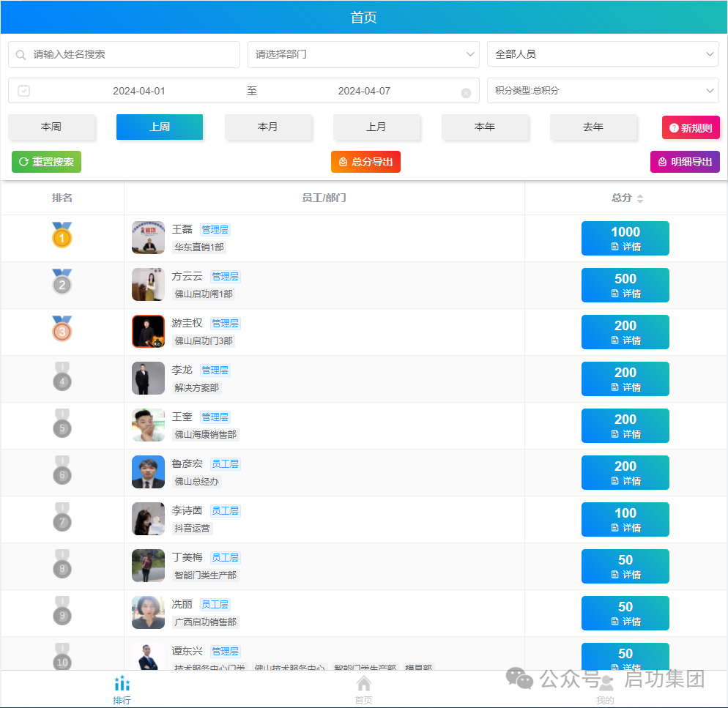Expand the 请选择部门 department dropdown
The image size is (728, 708).
coord(363,54)
